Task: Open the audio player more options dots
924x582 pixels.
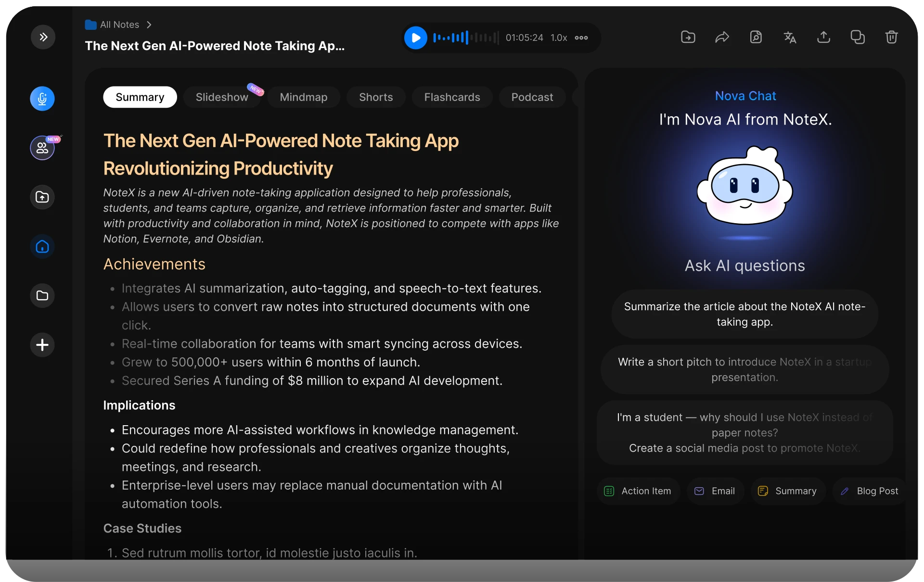Action: (x=581, y=38)
